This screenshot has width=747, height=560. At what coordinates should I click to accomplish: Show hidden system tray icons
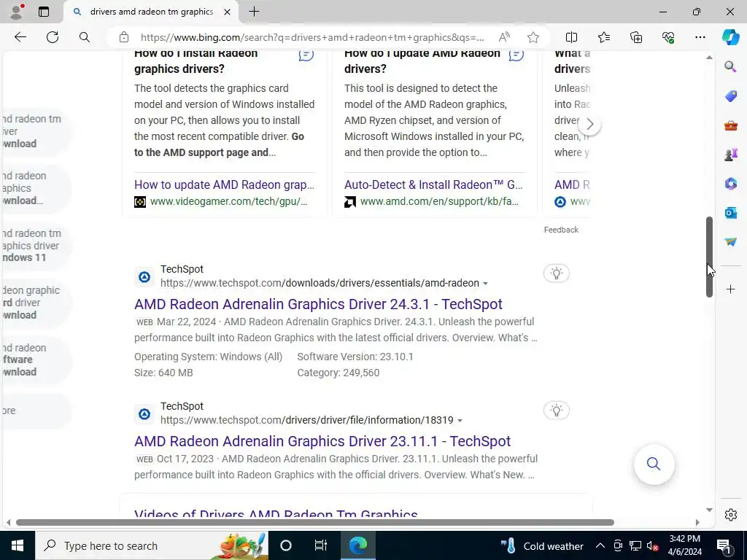[x=600, y=545]
